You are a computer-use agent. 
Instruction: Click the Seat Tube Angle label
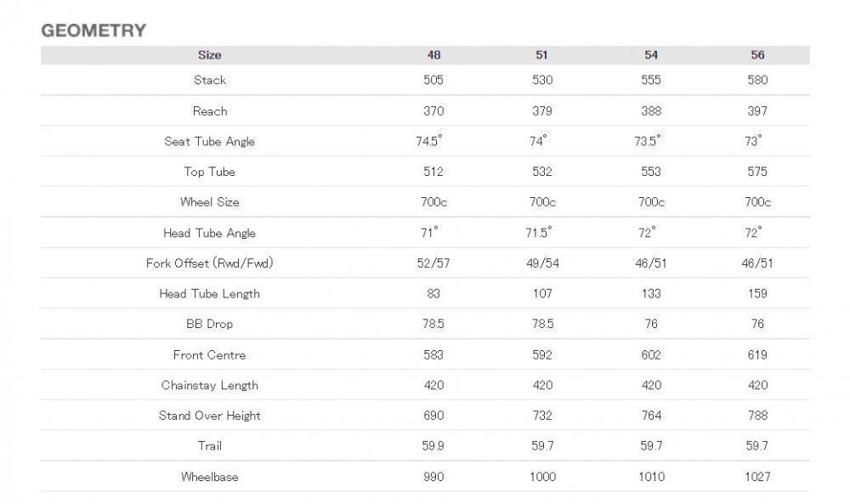(x=210, y=141)
